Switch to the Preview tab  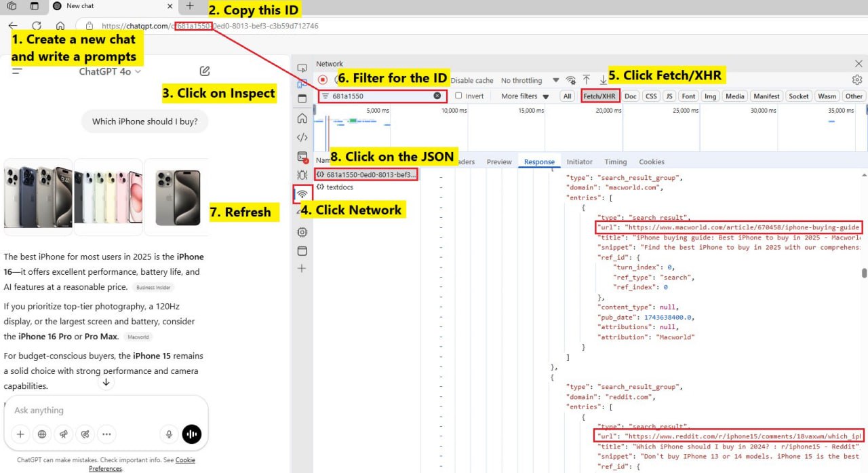tap(499, 162)
